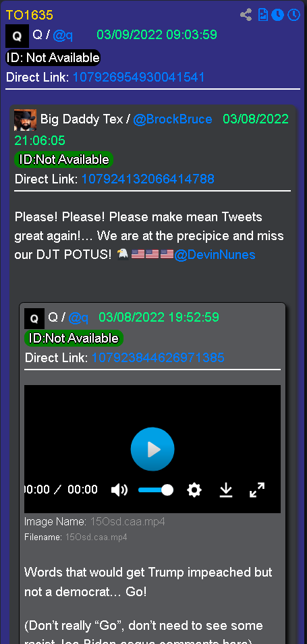Click the @q handle in nested post
The image size is (307, 644).
pos(78,317)
